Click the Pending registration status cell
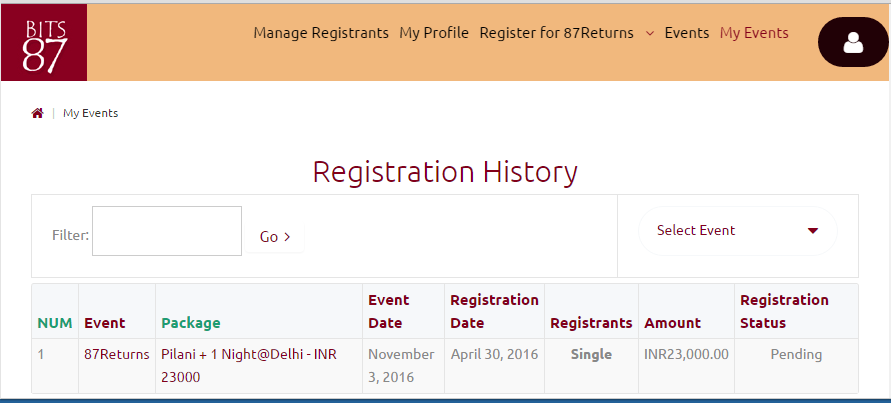 796,354
